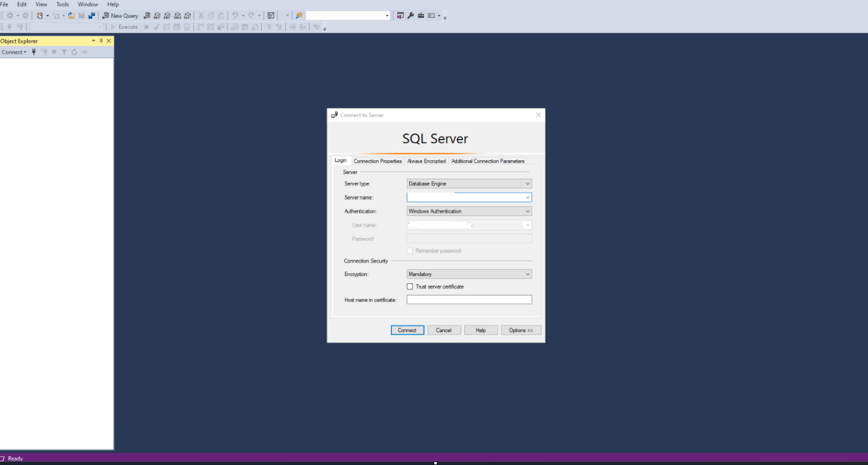Expand the Server name combo box

[527, 198]
